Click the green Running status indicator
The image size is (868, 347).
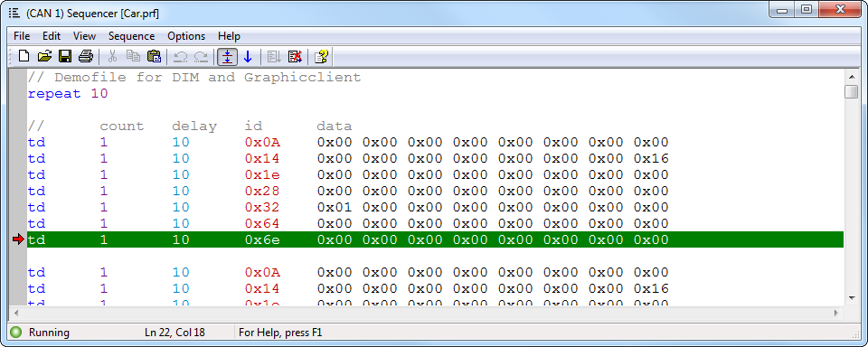point(16,333)
